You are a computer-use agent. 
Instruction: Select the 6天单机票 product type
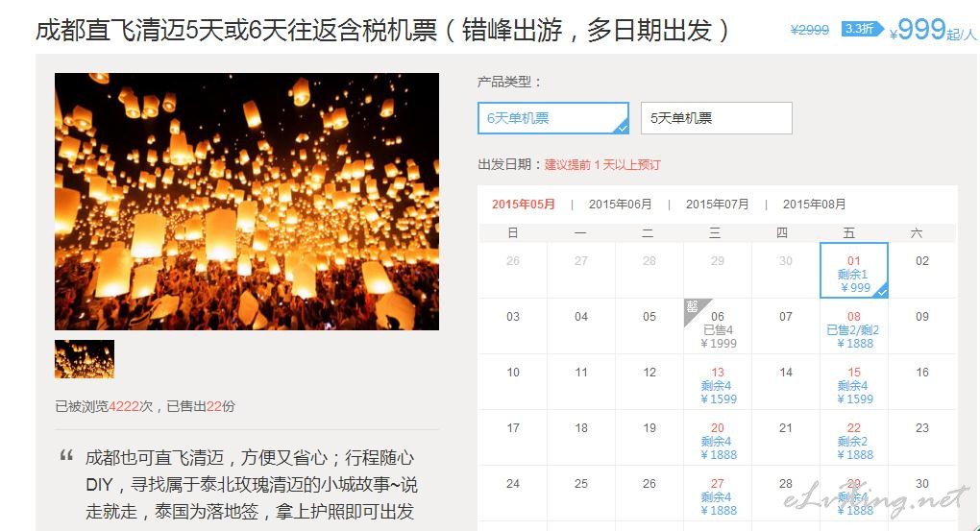pyautogui.click(x=553, y=118)
